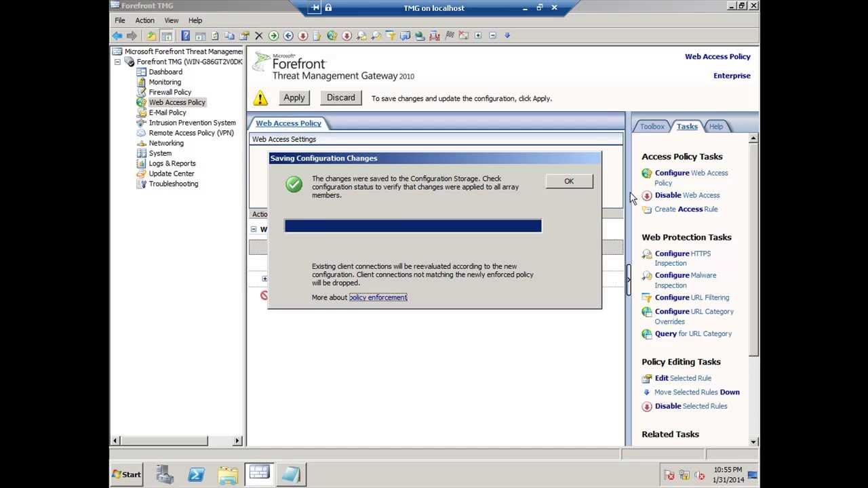Click the funnel filter toolbar icon
Viewport: 868px width, 488px height.
pos(391,36)
